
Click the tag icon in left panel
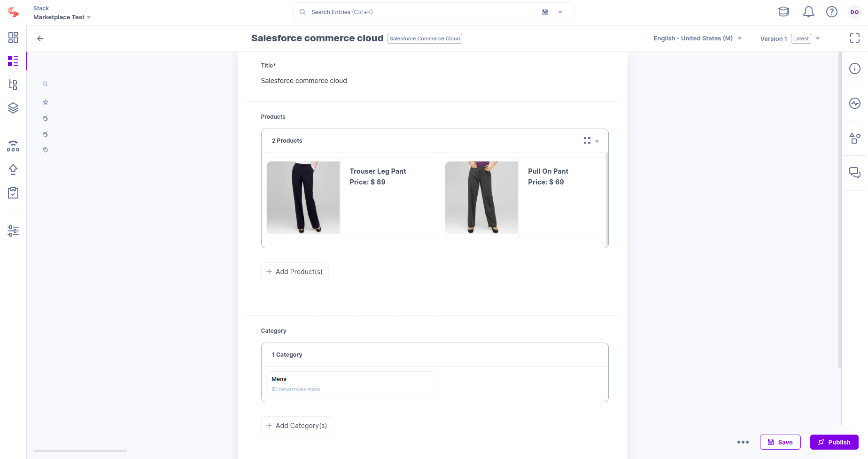click(46, 150)
